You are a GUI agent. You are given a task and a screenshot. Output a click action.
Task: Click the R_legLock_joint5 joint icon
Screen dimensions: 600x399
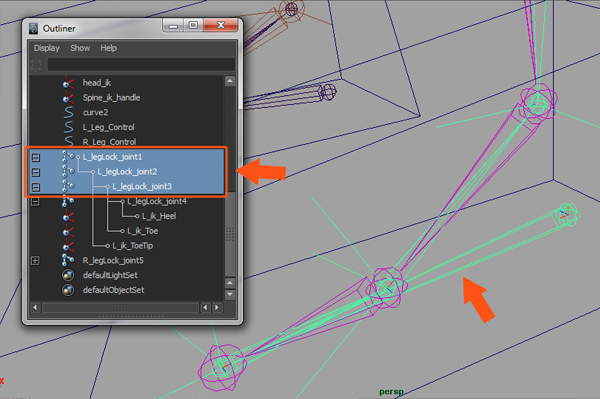click(68, 261)
